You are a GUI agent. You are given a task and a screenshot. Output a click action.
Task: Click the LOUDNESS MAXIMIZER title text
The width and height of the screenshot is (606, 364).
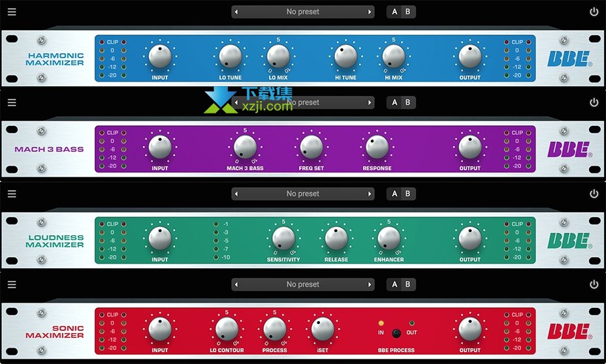55,241
